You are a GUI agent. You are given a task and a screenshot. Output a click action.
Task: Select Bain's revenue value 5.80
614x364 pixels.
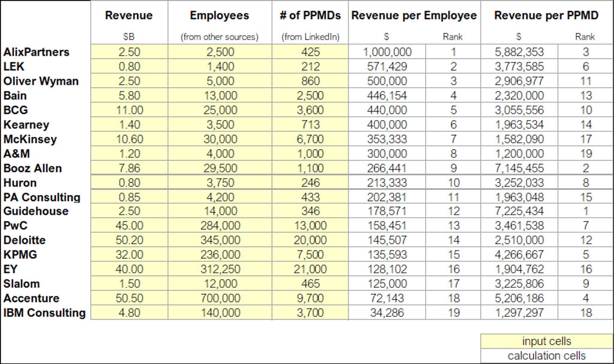[x=129, y=96]
